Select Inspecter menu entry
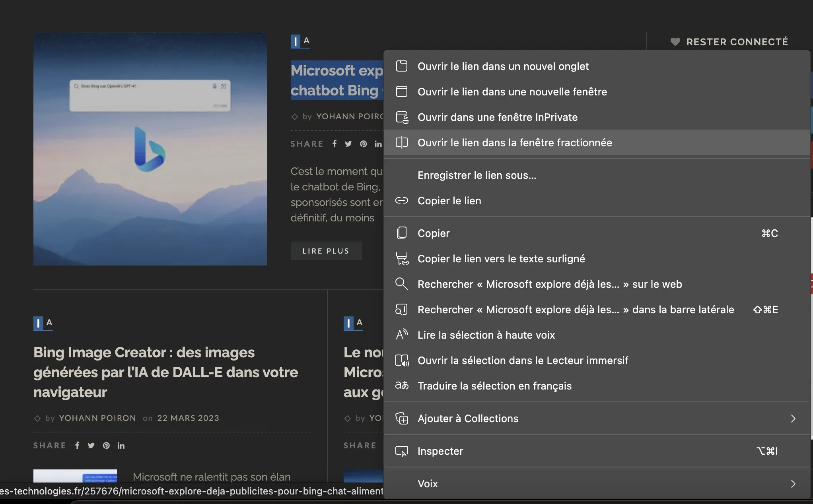The width and height of the screenshot is (813, 504). coord(597,451)
